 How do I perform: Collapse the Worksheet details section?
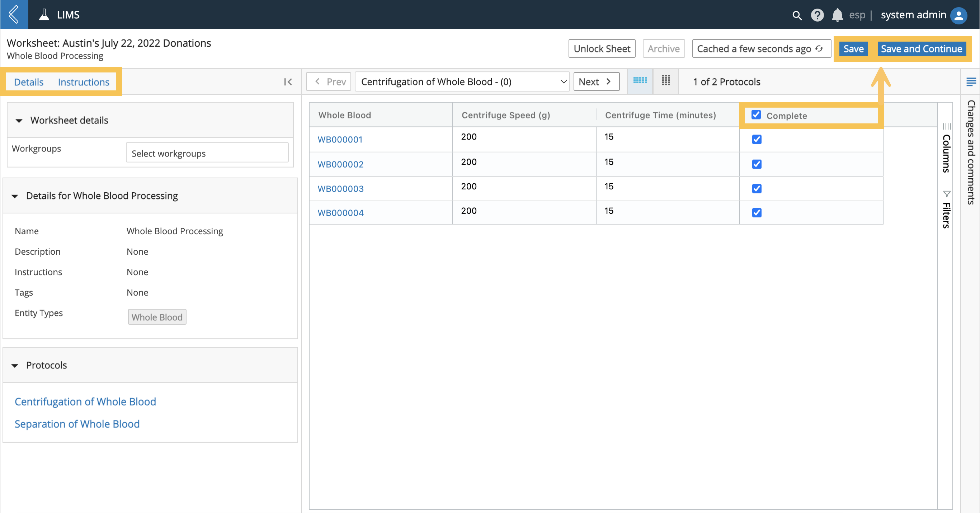19,121
